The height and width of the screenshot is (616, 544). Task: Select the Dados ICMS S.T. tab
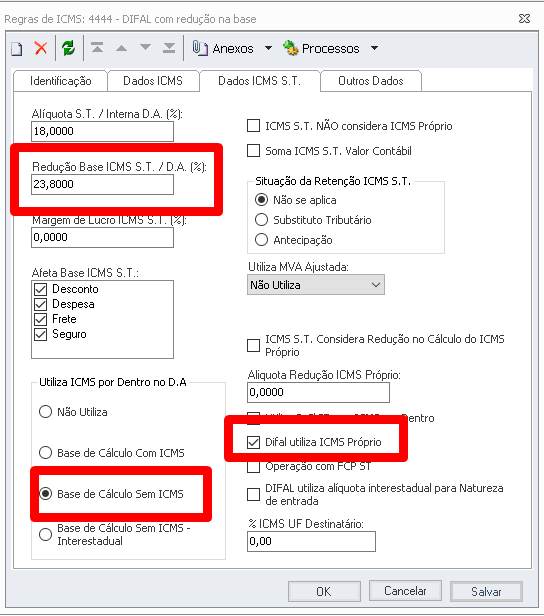click(260, 81)
